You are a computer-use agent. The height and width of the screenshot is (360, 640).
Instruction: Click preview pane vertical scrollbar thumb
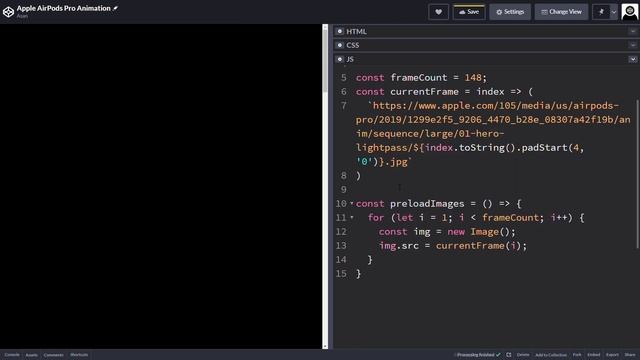[325, 60]
